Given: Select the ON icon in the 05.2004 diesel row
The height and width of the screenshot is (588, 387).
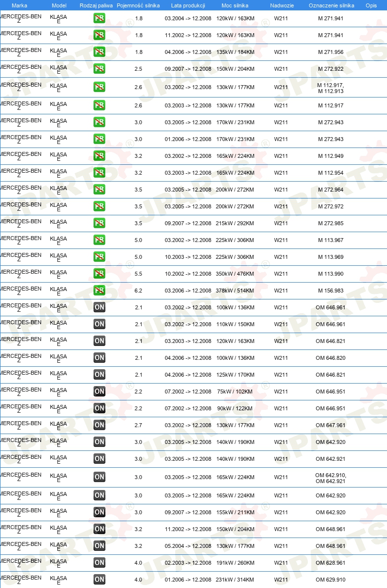Looking at the screenshot, I should coord(99,545).
